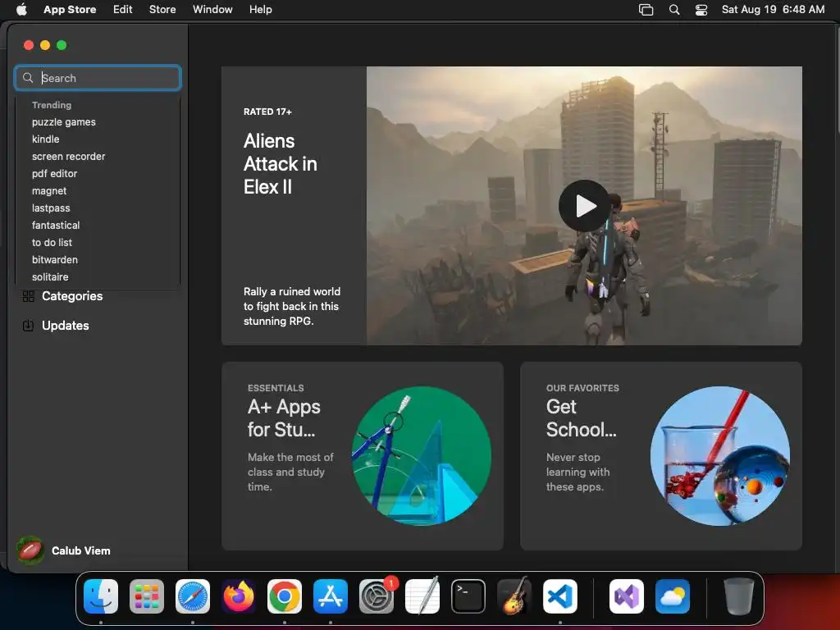The width and height of the screenshot is (840, 630).
Task: Focus the App Store Search field
Action: click(98, 78)
